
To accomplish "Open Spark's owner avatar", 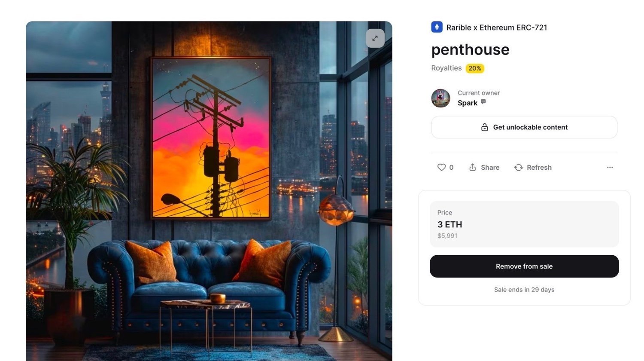I will (x=440, y=98).
